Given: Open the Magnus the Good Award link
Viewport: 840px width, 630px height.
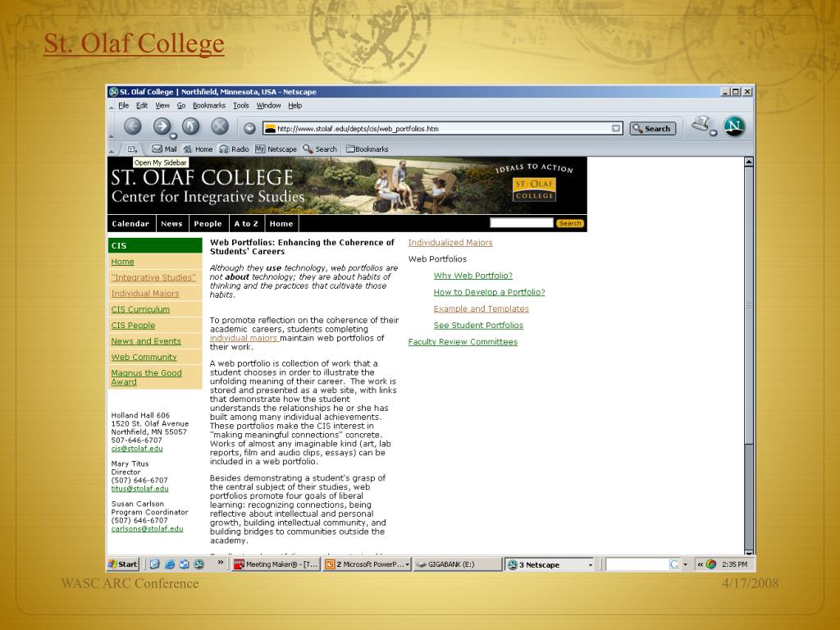Looking at the screenshot, I should tap(146, 377).
